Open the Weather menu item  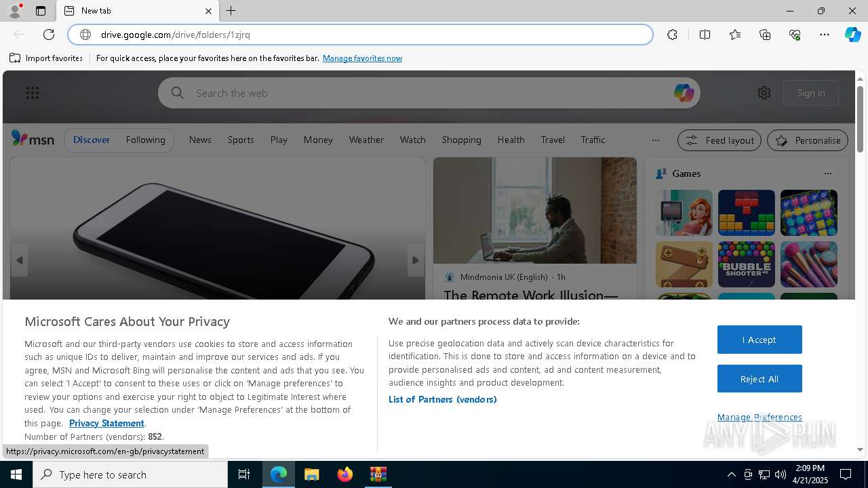(366, 140)
